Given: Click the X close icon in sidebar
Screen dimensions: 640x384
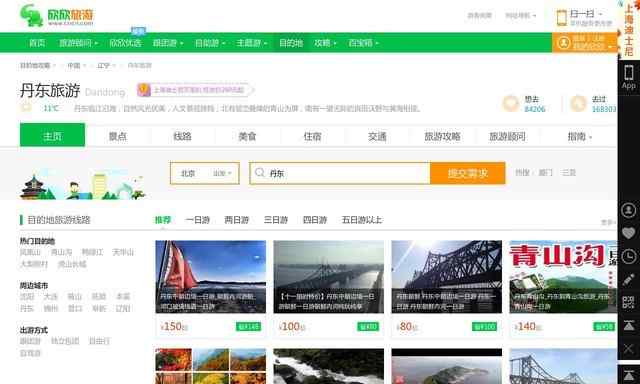Looking at the screenshot, I should tap(629, 349).
